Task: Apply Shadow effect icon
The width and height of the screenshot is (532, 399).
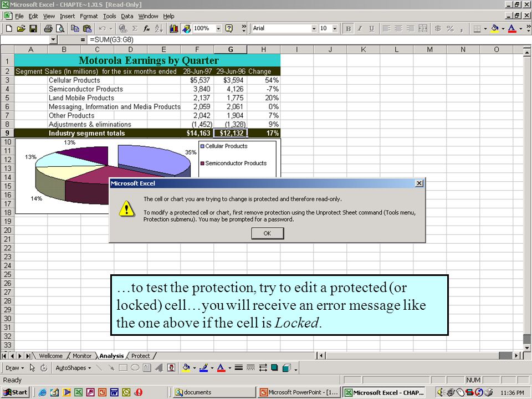Action: point(274,368)
